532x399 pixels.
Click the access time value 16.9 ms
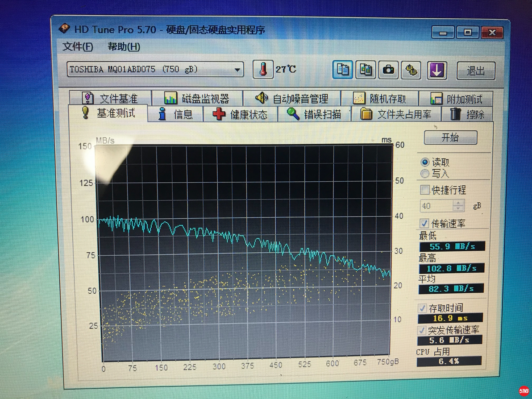point(450,318)
